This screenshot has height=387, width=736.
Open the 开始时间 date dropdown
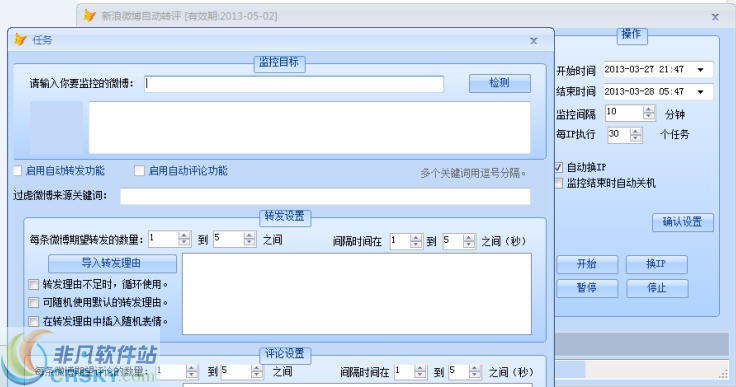click(x=700, y=70)
